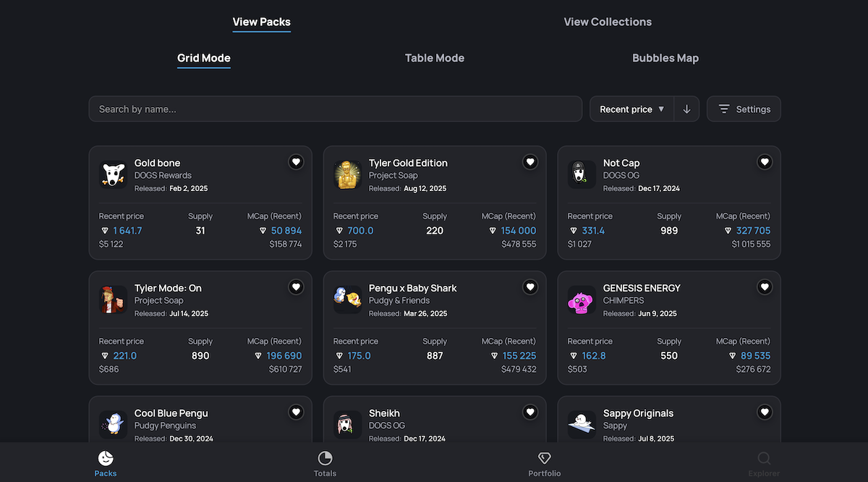Screen dimensions: 868x482
Task: Click Tyler Mode: On MCap 196 690
Action: pos(284,356)
